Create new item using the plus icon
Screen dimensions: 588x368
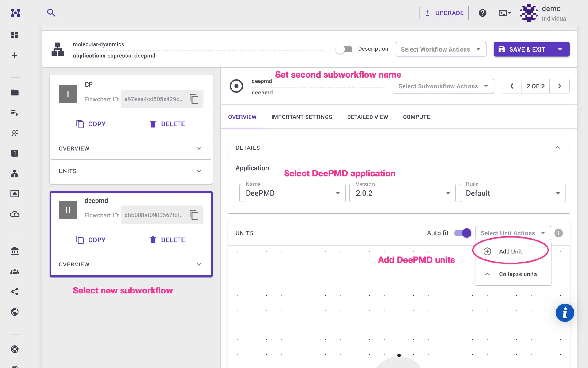point(14,55)
